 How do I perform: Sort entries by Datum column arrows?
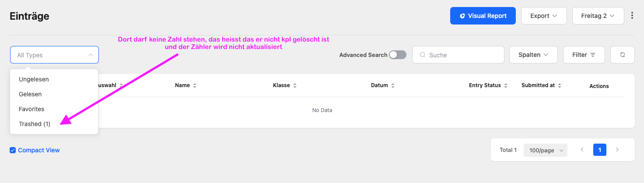[x=393, y=85]
